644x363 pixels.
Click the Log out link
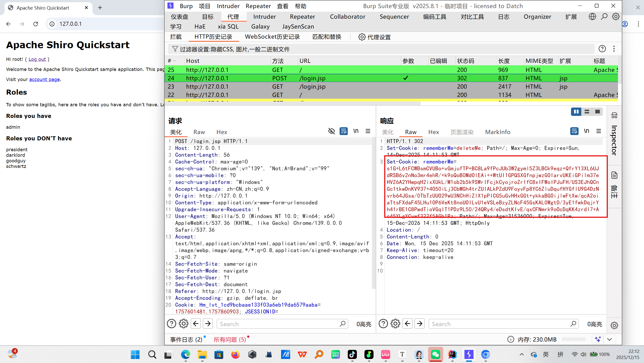pyautogui.click(x=37, y=59)
